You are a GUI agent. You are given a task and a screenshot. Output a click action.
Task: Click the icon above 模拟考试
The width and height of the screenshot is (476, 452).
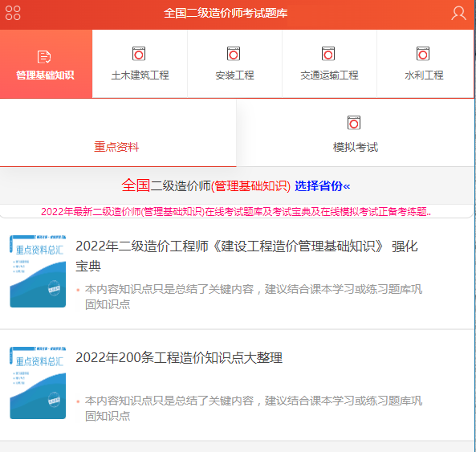click(354, 123)
